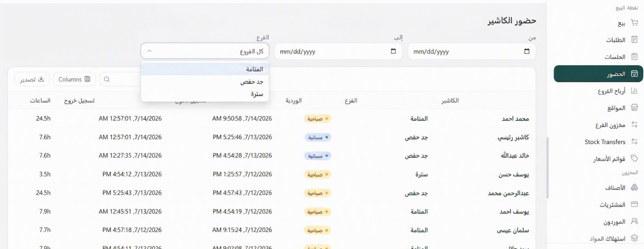Viewport: 644px width, 249px height.
Task: Click cashier name يوسف احمد
Action: coord(514,212)
